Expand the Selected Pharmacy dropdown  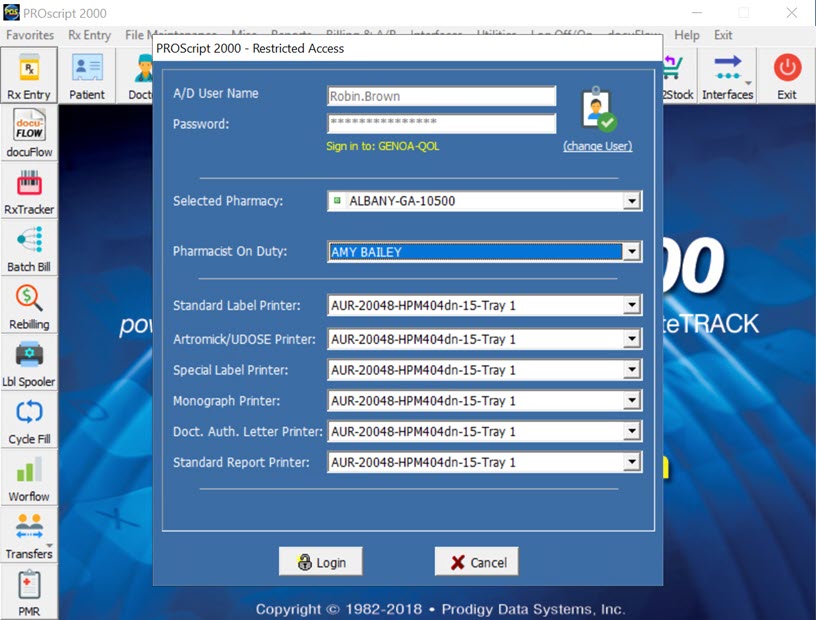(631, 201)
